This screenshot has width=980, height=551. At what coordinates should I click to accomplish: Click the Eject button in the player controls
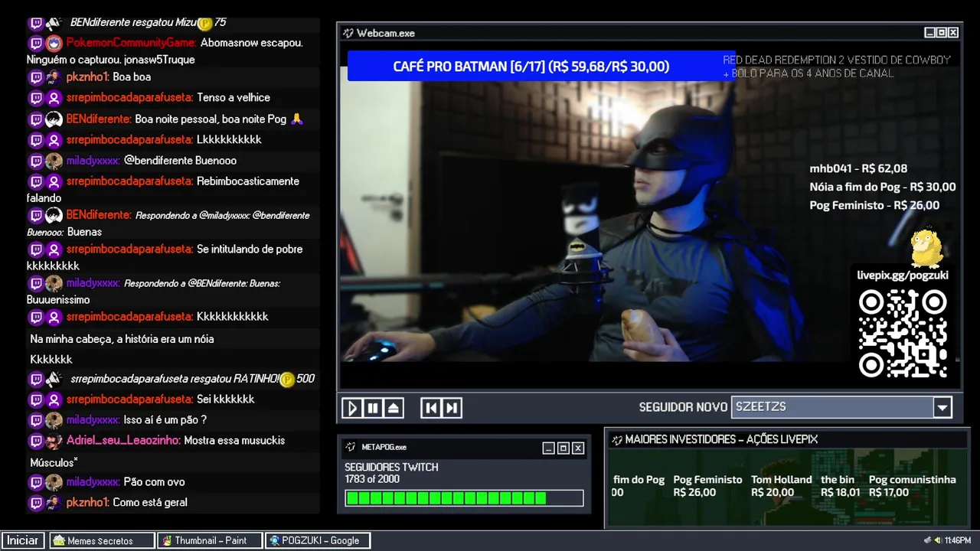pyautogui.click(x=394, y=408)
